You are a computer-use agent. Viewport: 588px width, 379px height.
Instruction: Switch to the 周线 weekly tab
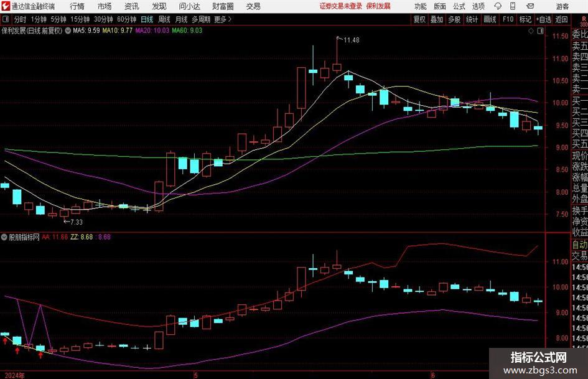(x=164, y=19)
